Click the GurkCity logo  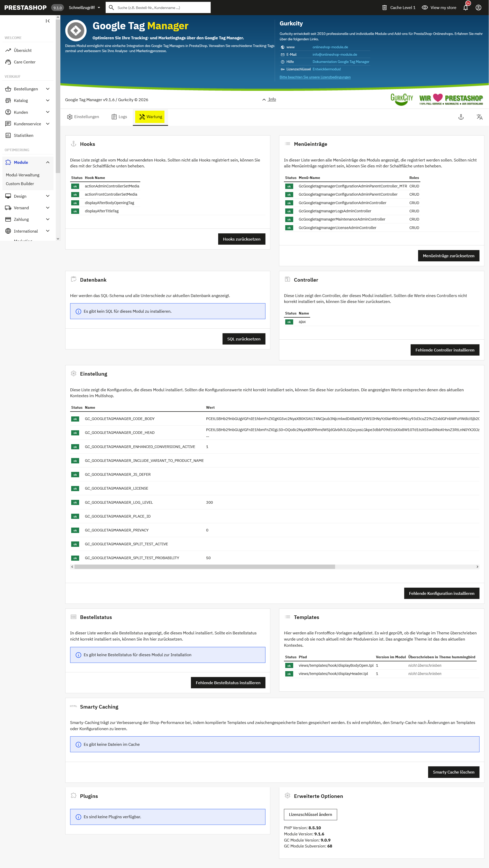pos(402,99)
